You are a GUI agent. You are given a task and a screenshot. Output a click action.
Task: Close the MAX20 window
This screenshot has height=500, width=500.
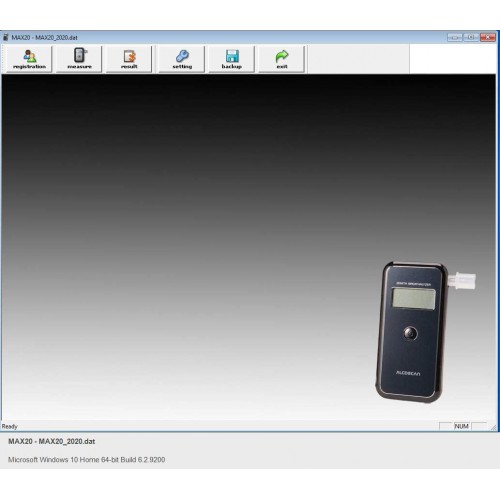point(488,37)
